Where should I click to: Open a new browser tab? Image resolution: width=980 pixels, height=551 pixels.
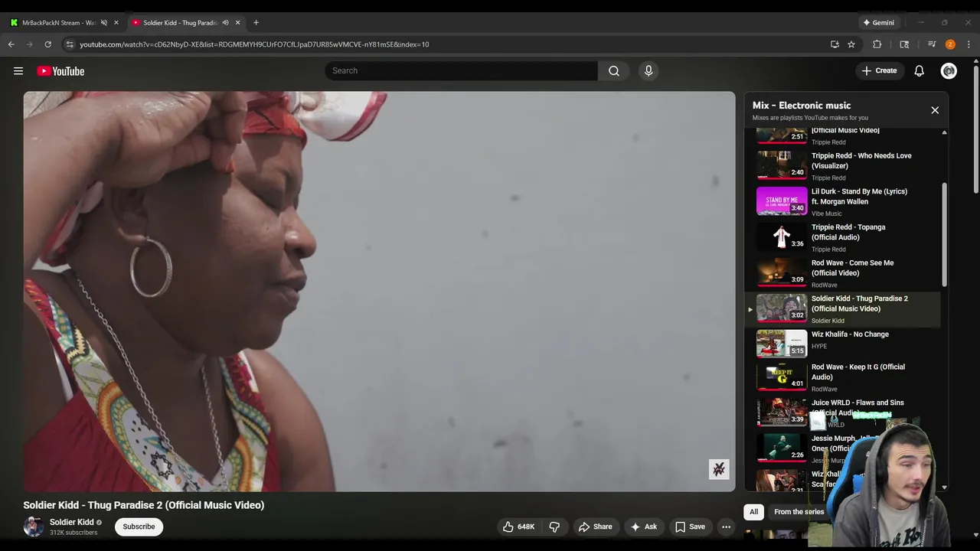click(256, 22)
